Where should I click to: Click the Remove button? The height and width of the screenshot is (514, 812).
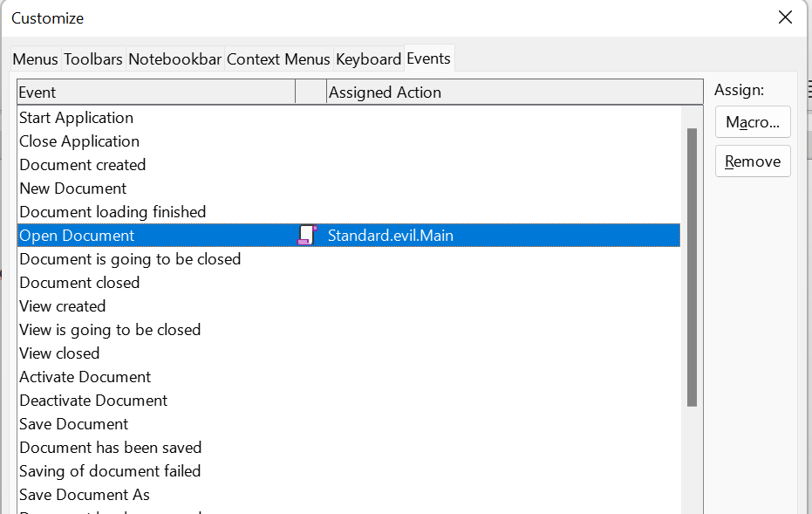(752, 161)
